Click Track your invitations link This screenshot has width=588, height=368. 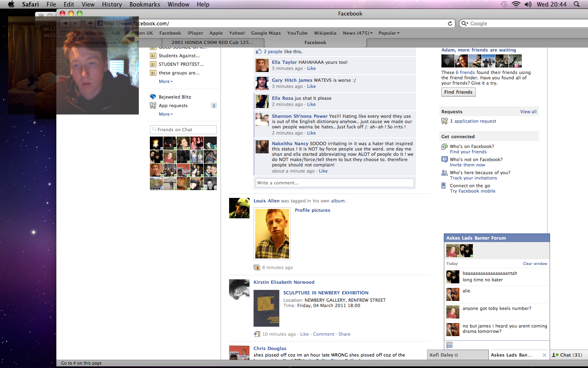click(x=473, y=178)
